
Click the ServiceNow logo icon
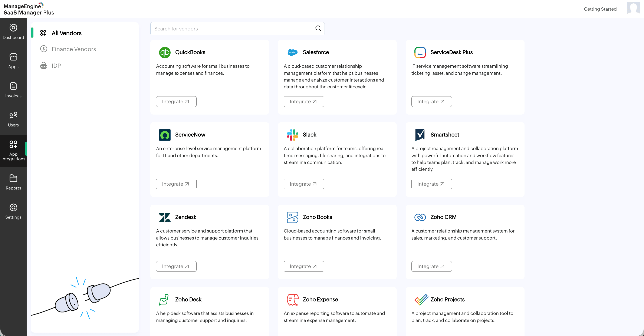point(165,135)
